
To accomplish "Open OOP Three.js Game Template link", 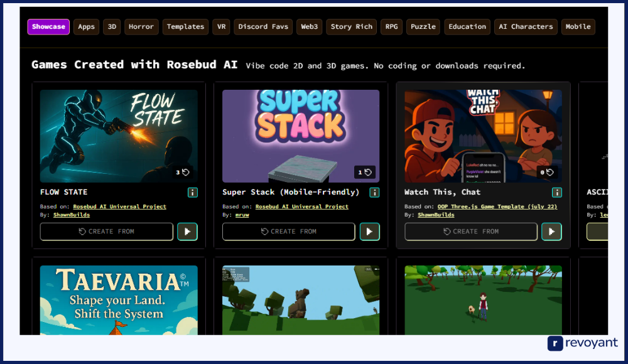I will coord(497,206).
